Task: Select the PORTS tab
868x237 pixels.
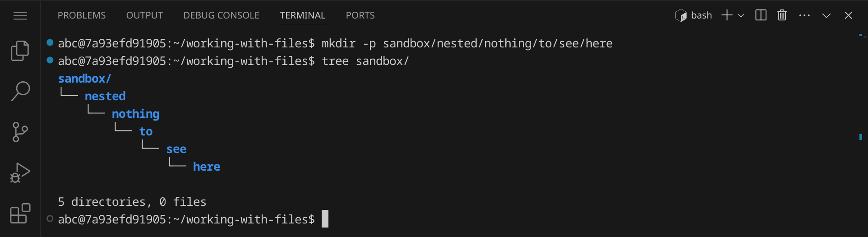Action: point(360,15)
